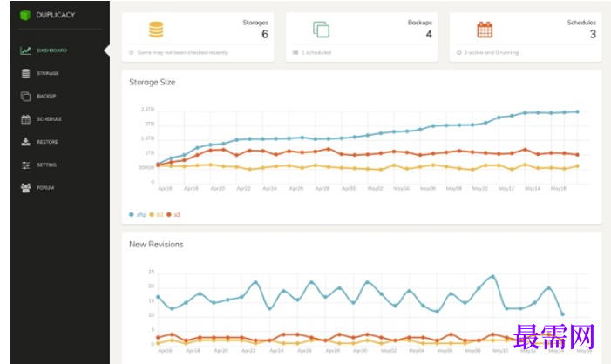The height and width of the screenshot is (364, 611).
Task: Click the Schedules label in third card
Action: point(581,23)
